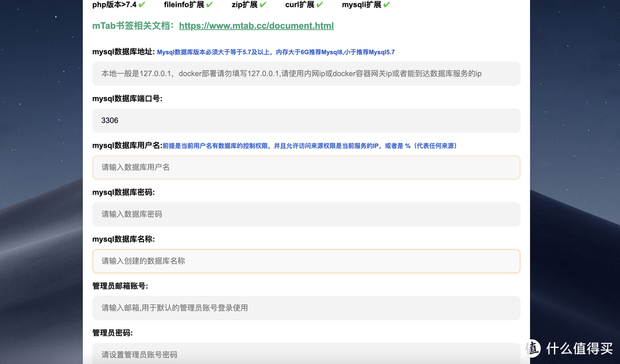Click the checkmark next to zip扩展

pyautogui.click(x=263, y=5)
